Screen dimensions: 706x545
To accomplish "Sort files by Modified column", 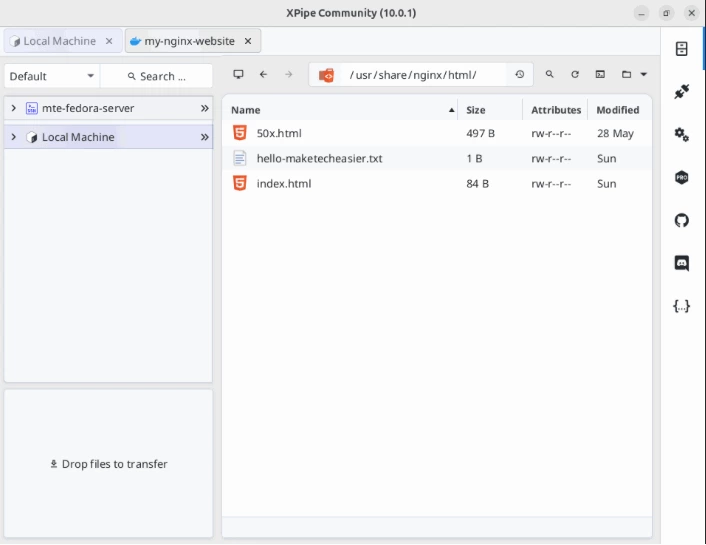I will point(618,110).
